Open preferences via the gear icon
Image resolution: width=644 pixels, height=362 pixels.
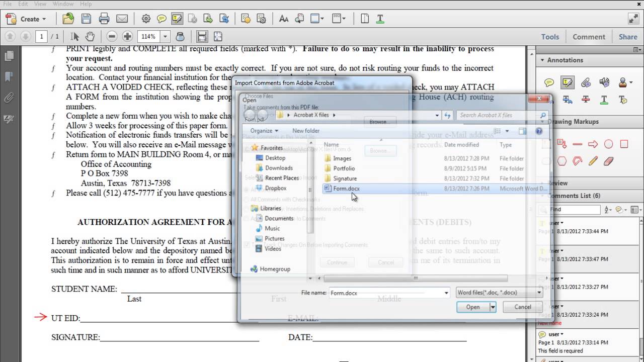pyautogui.click(x=146, y=19)
